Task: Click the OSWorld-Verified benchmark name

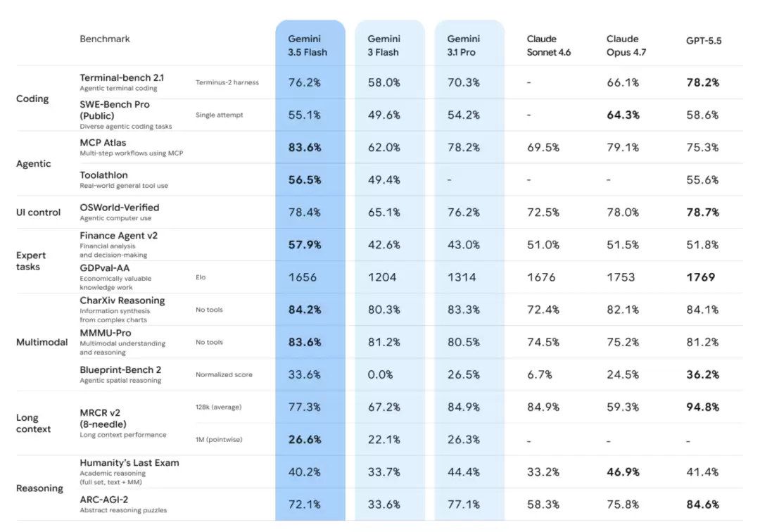Action: pyautogui.click(x=119, y=208)
